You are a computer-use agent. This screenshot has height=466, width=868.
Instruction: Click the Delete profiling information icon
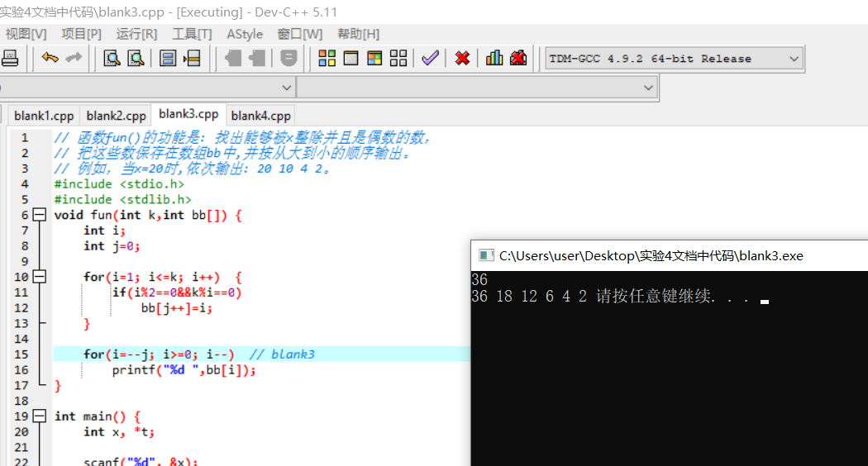[x=518, y=58]
